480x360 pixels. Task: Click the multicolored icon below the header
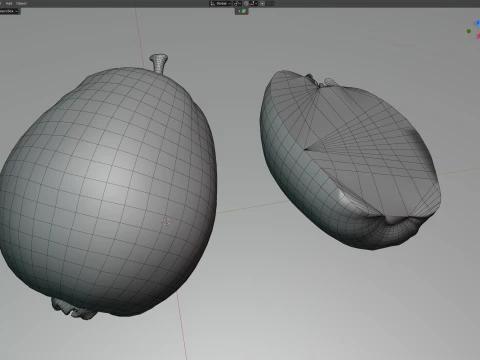click(244, 11)
